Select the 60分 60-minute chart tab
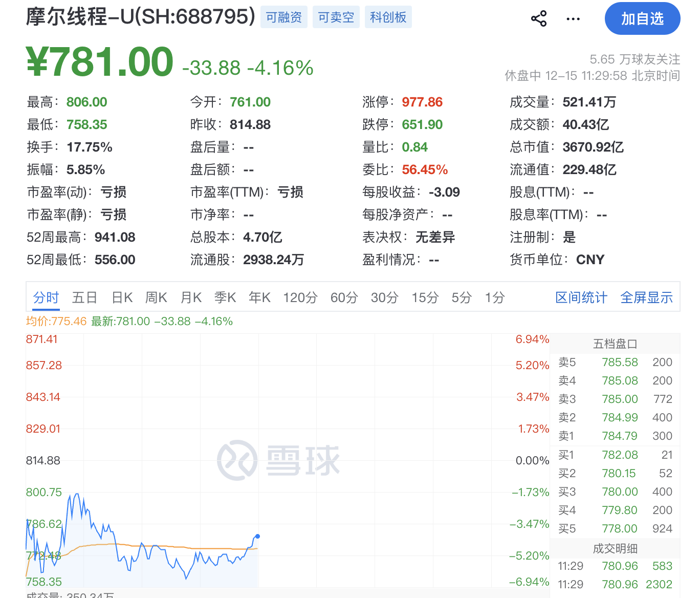This screenshot has height=598, width=700. (x=343, y=297)
